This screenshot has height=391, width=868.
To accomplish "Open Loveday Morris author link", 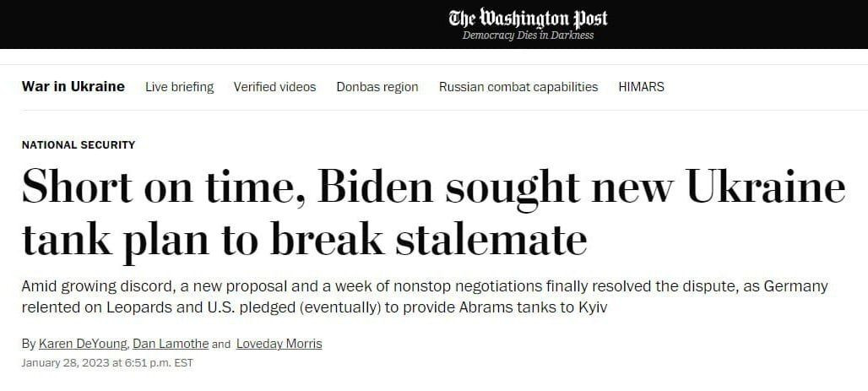I will point(279,344).
